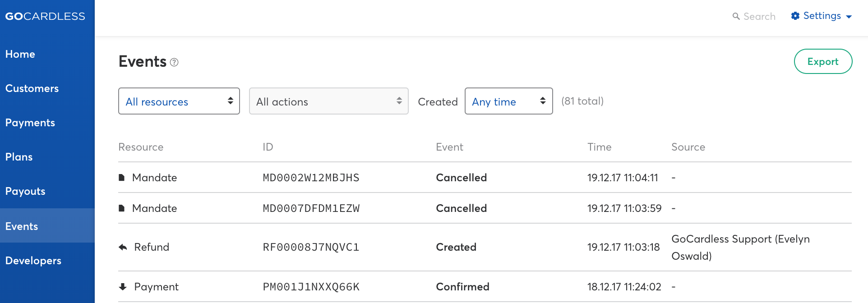Image resolution: width=868 pixels, height=303 pixels.
Task: Open the Plans section
Action: 19,157
